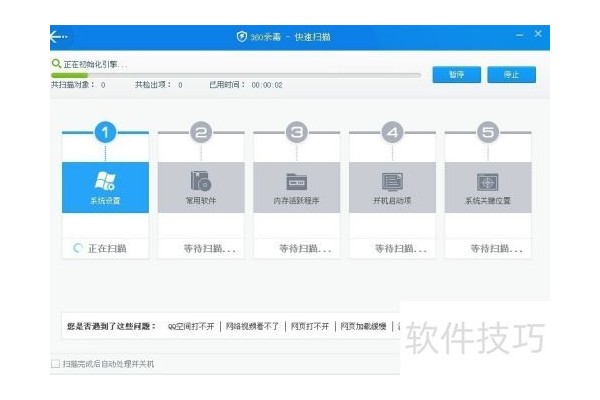The image size is (600, 400).
Task: Select step 5 circle marker
Action: coord(488,132)
